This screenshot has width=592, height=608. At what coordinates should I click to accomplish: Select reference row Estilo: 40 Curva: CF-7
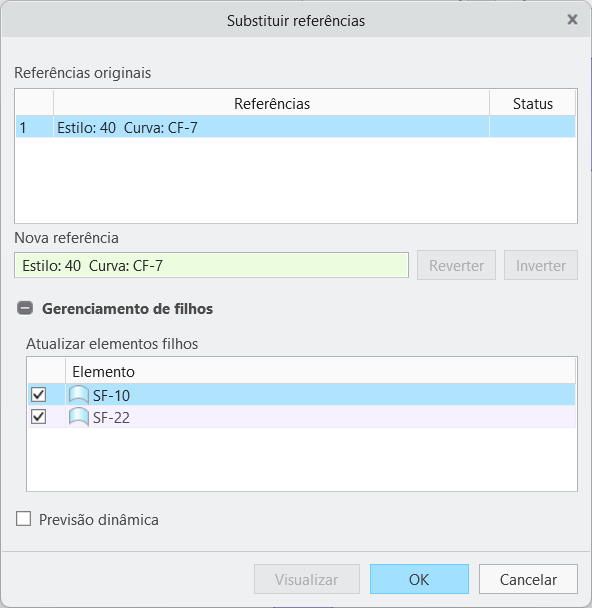coord(295,127)
